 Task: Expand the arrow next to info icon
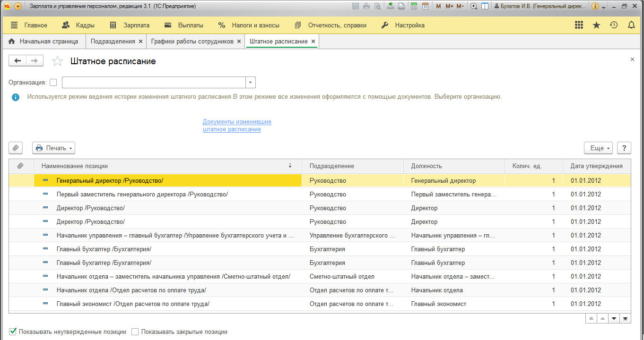coord(603,7)
